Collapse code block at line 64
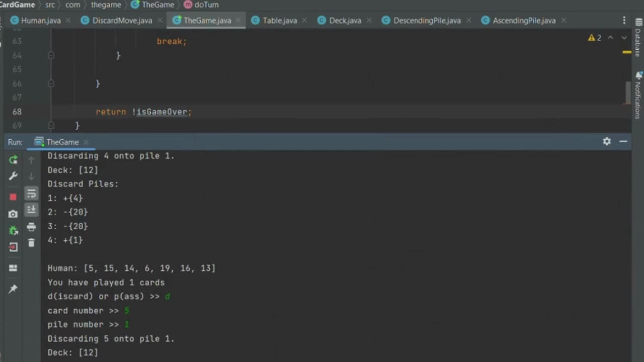644x362 pixels. [51, 55]
